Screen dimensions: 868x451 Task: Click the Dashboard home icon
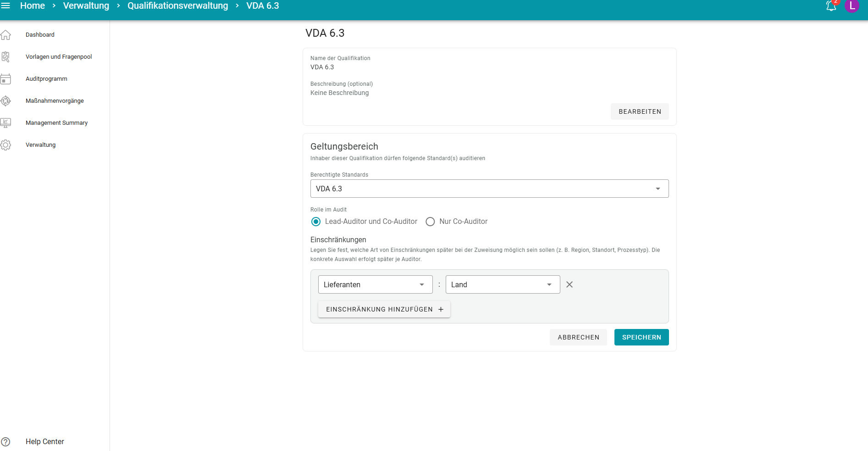(6, 35)
